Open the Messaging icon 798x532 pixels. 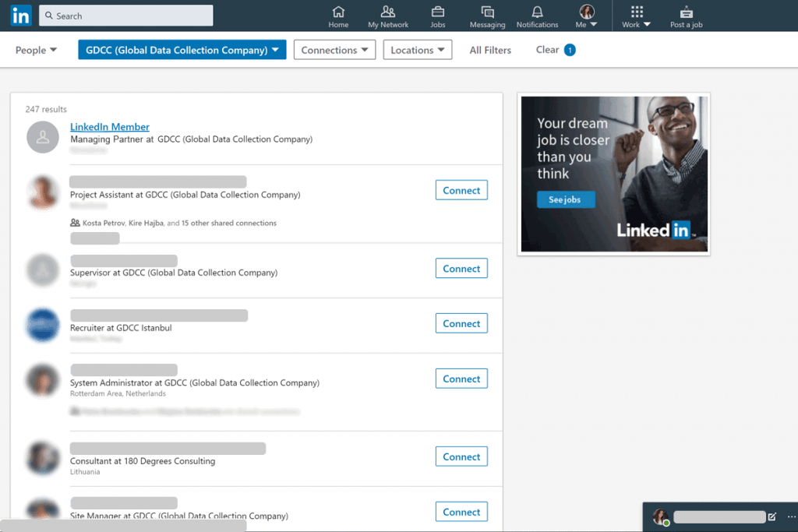pos(487,14)
